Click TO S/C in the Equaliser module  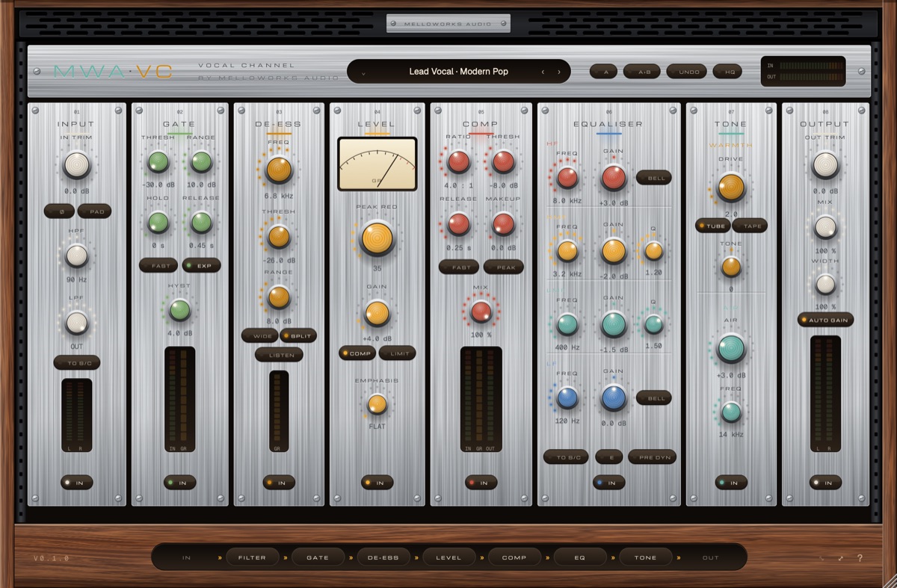pyautogui.click(x=566, y=457)
